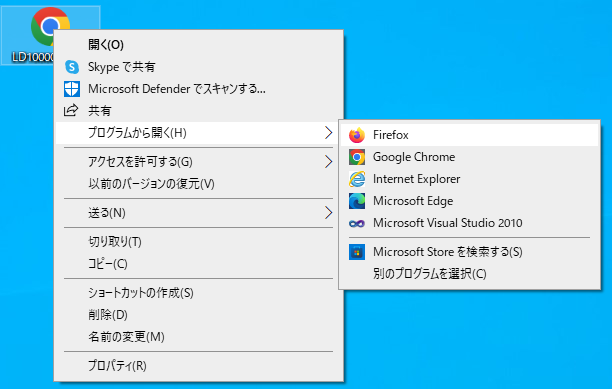Viewport: 612px width, 389px height.
Task: Select Skype で共有 menu entry
Action: (x=199, y=67)
